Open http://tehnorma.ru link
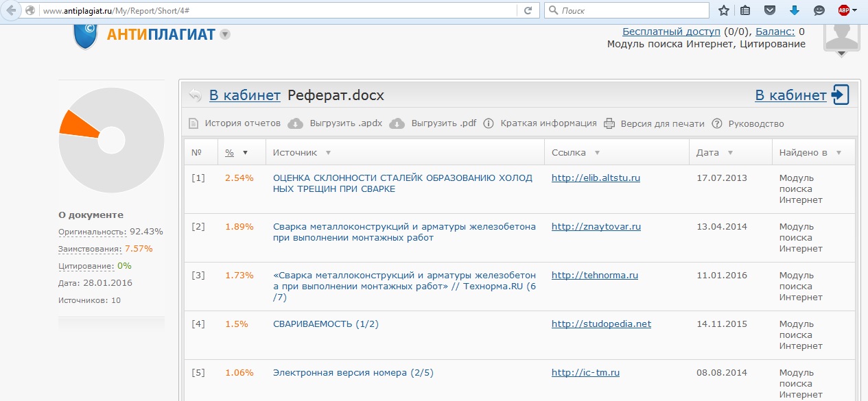The width and height of the screenshot is (868, 401). pos(595,275)
